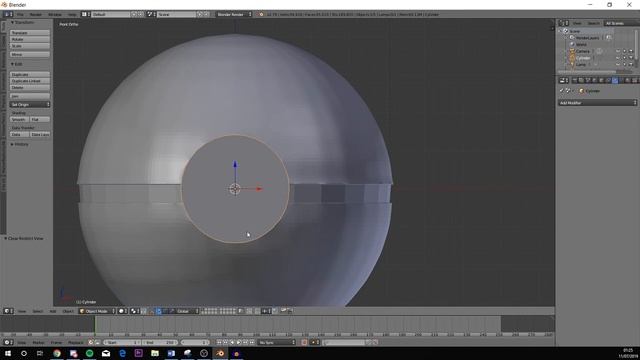Open the All Scenes outliner display dropdown

click(x=622, y=23)
